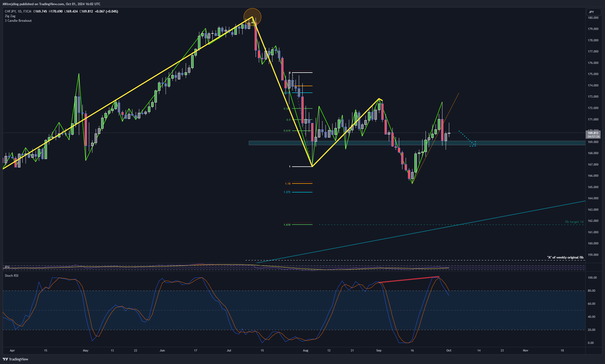Select the orange circle marking the July peak
605x364 pixels.
click(252, 17)
